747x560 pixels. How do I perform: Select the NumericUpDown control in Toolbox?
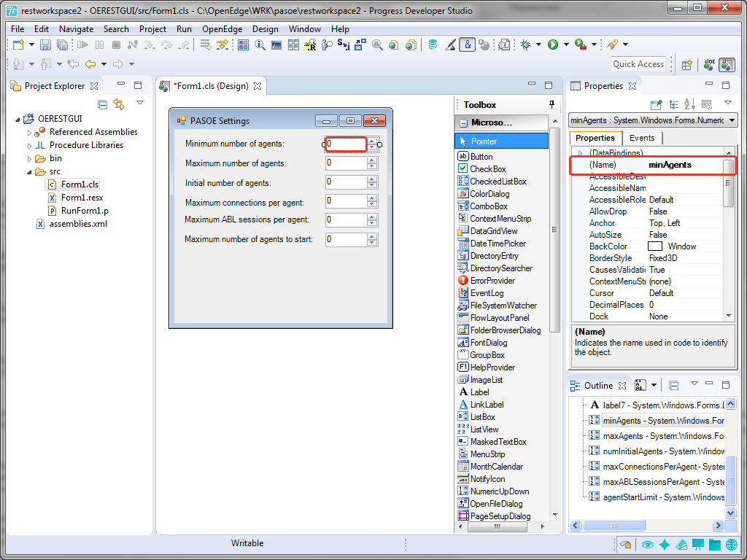[499, 491]
